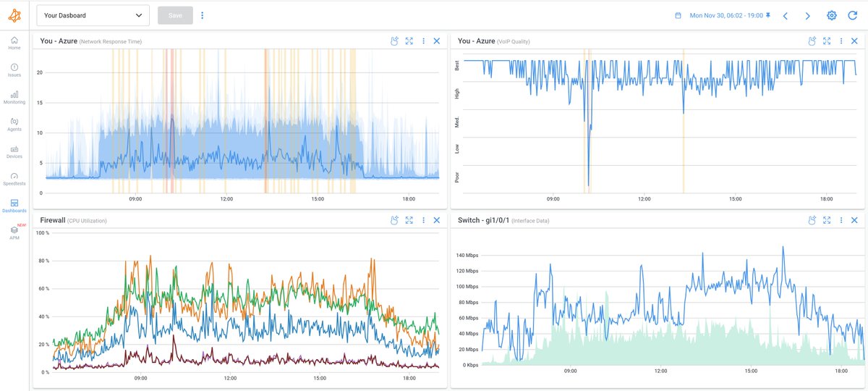The width and height of the screenshot is (868, 391).
Task: Close the Firewall CPU Utilization panel
Action: coord(437,220)
